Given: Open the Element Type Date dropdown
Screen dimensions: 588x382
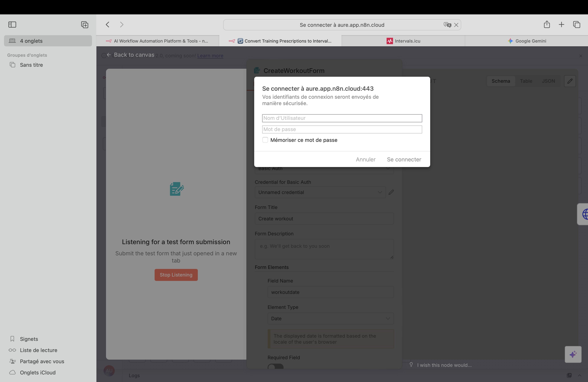Looking at the screenshot, I should point(330,319).
